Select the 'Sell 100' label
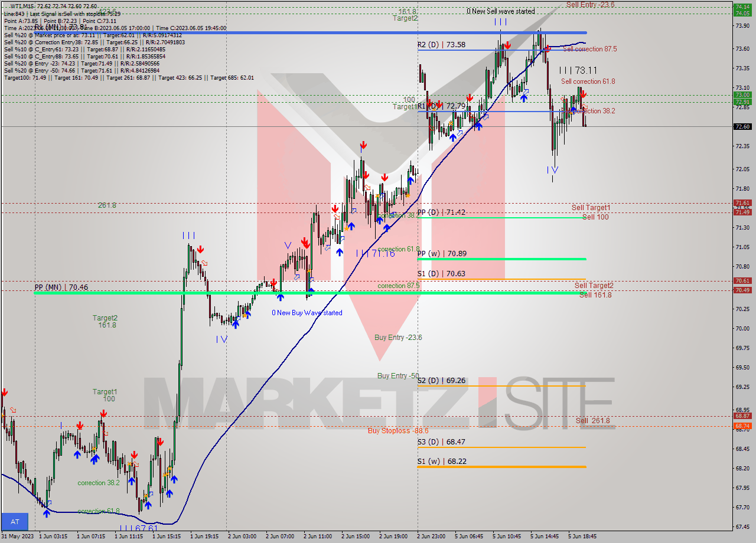 (595, 217)
